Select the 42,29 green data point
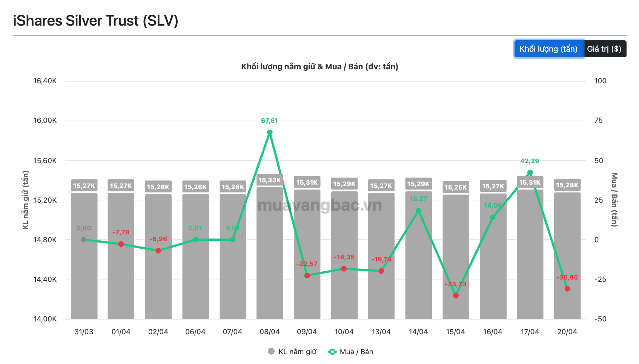Screen dimensions: 639x364 click(x=530, y=173)
